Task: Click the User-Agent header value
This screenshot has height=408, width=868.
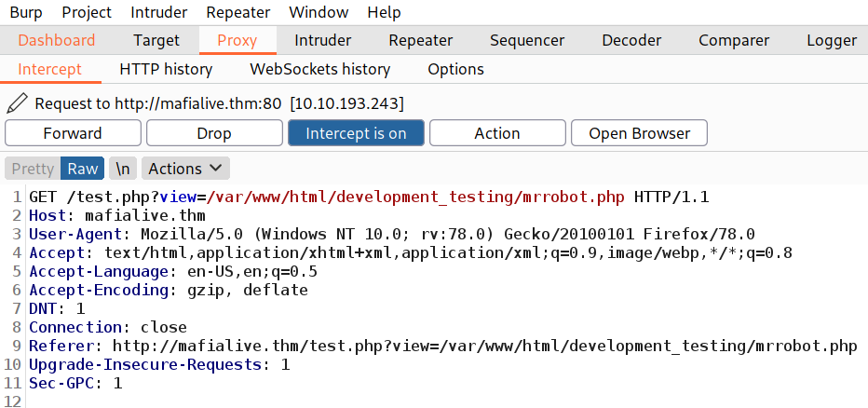Action: (448, 235)
